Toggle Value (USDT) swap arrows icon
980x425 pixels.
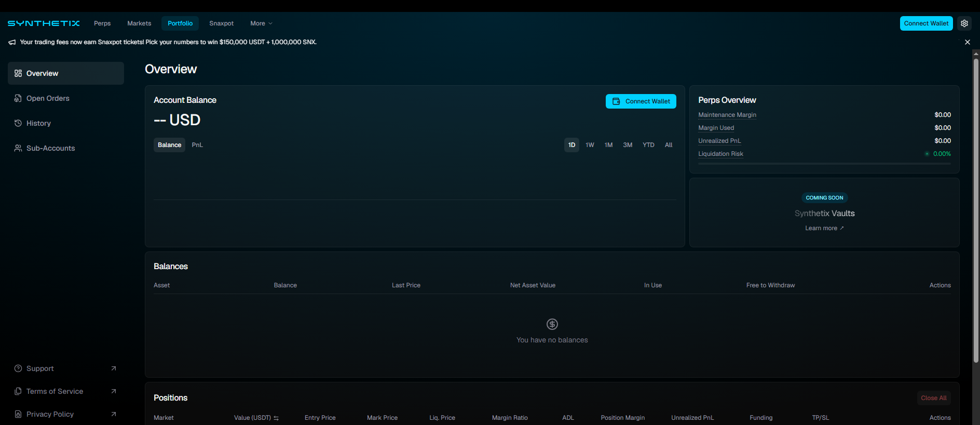(x=276, y=418)
